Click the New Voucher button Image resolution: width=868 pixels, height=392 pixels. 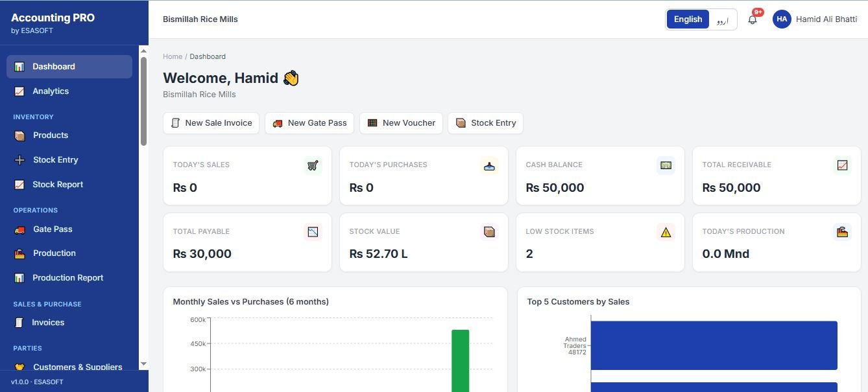[x=401, y=123]
